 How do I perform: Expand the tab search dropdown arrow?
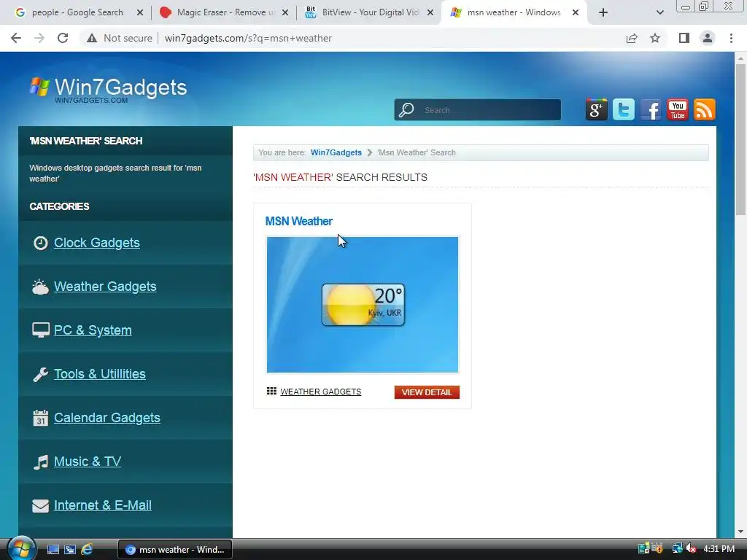(659, 12)
